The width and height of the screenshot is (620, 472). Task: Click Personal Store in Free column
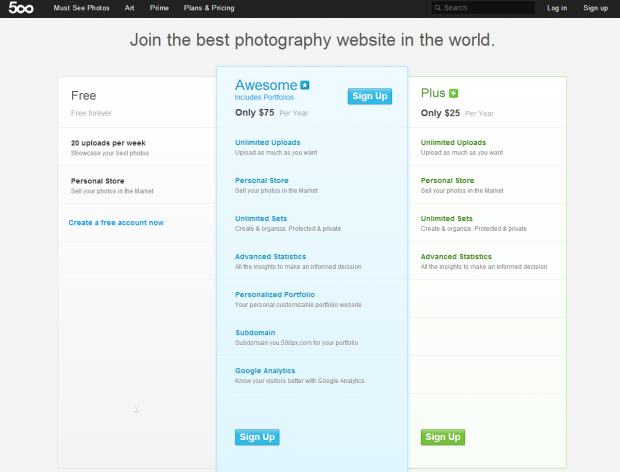click(98, 181)
